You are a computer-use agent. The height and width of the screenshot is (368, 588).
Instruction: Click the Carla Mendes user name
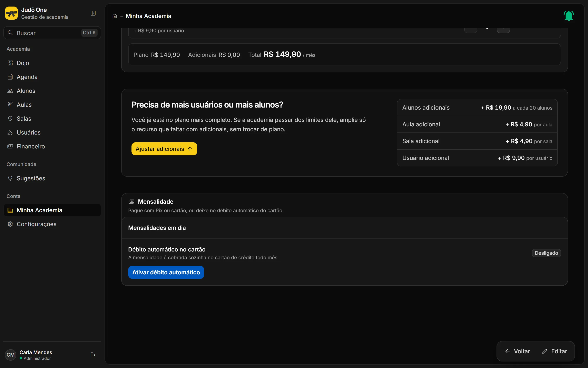pos(36,352)
